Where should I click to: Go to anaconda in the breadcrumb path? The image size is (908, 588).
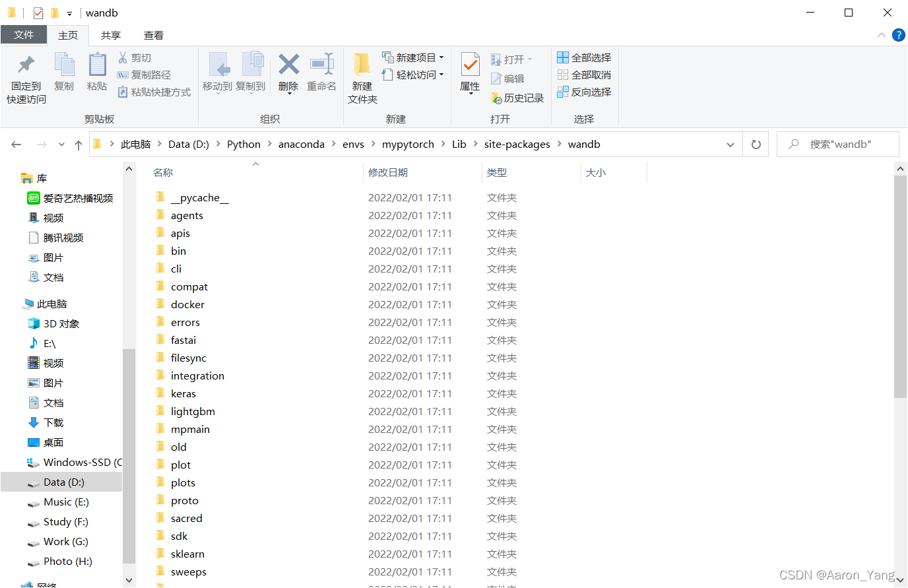coord(302,145)
